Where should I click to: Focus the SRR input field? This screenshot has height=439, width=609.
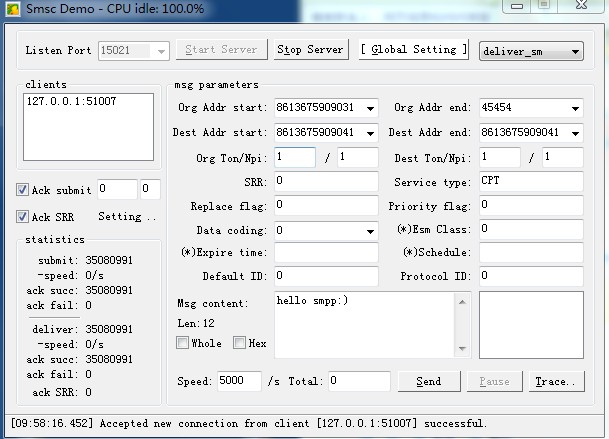point(326,181)
